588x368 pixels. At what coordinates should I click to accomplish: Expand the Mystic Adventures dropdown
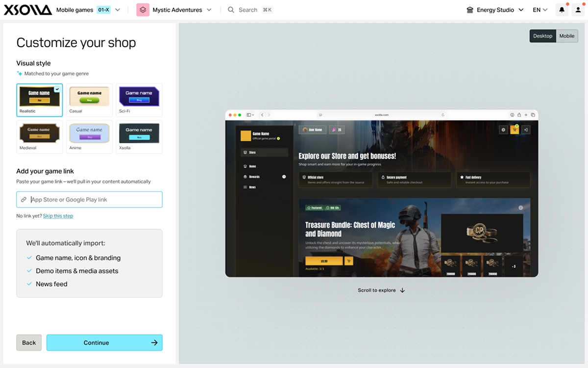209,10
